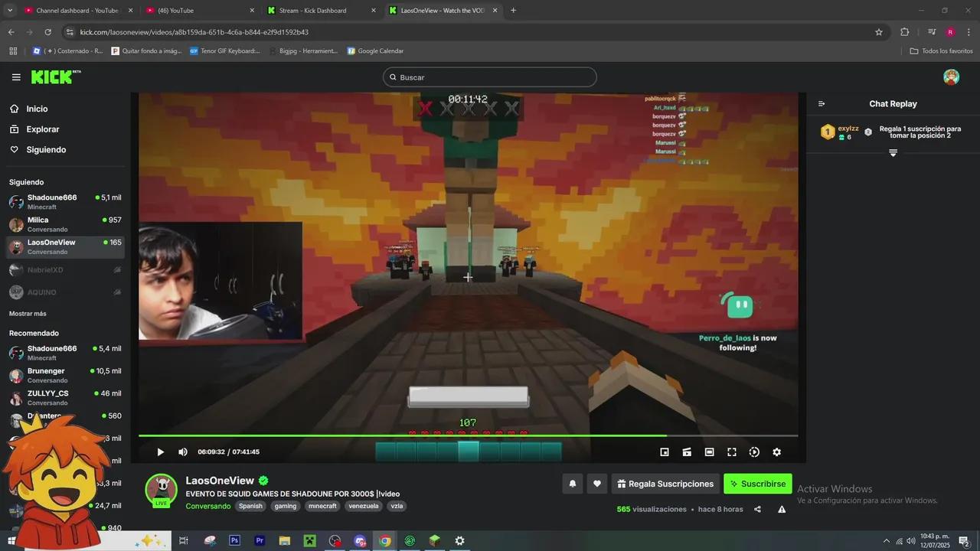Enable miniplayer mode on the VOD
Screen dimensions: 980x551
(x=665, y=452)
